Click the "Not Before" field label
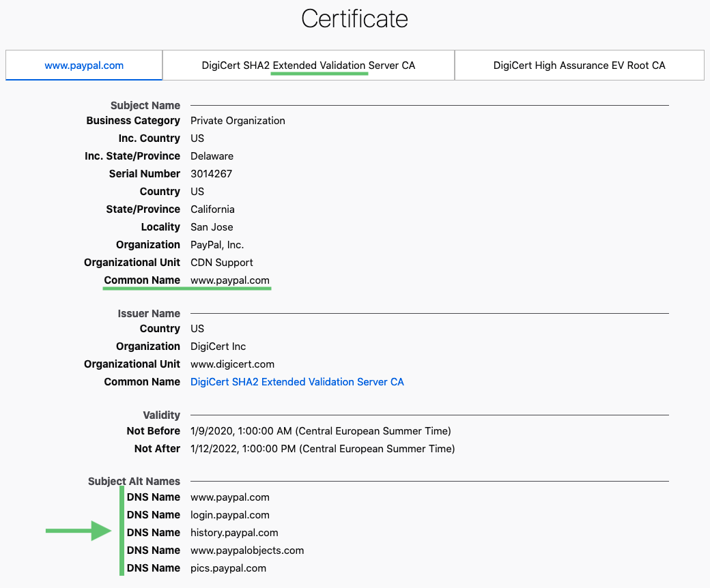Viewport: 710px width, 588px height. point(154,431)
